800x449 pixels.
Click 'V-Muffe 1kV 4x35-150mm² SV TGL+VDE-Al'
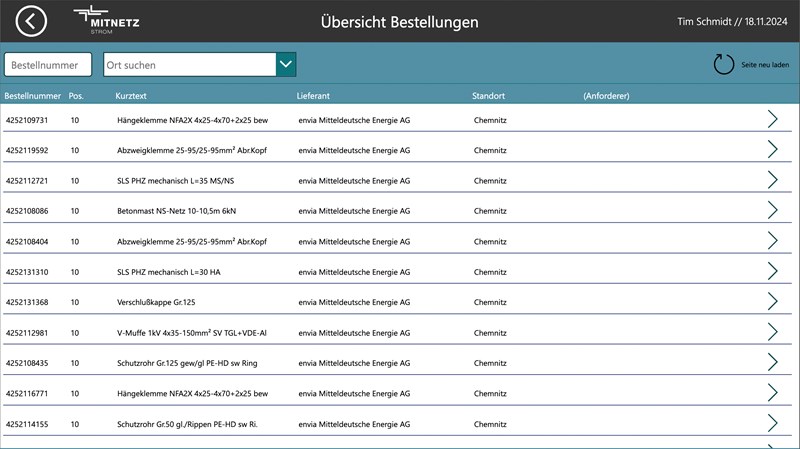(192, 333)
